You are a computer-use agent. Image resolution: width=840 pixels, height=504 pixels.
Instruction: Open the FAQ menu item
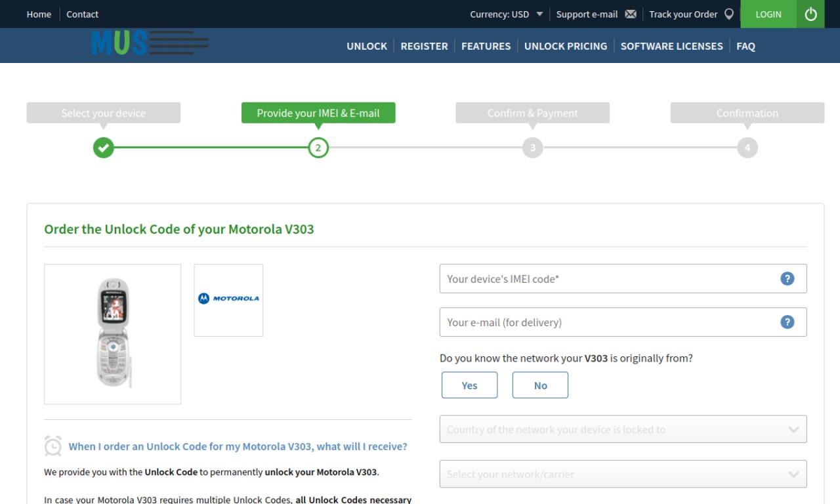click(745, 46)
